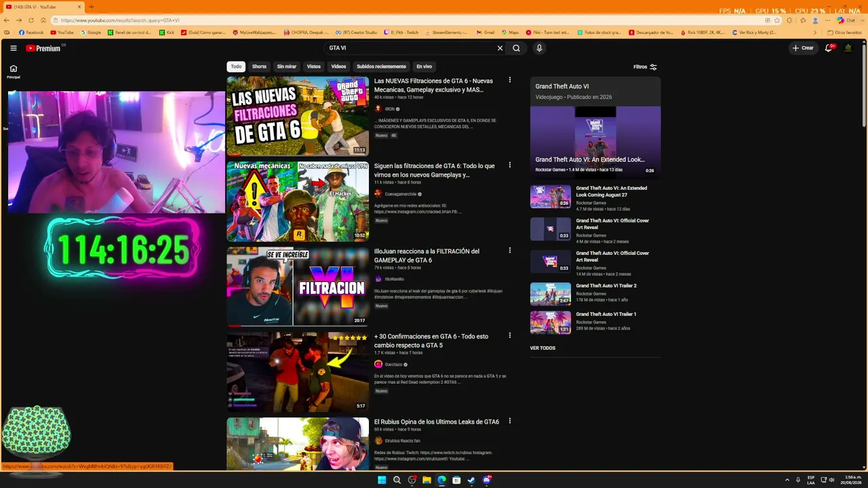Screen dimensions: 868x488
Task: Go to Principal home in sidebar
Action: [13, 71]
